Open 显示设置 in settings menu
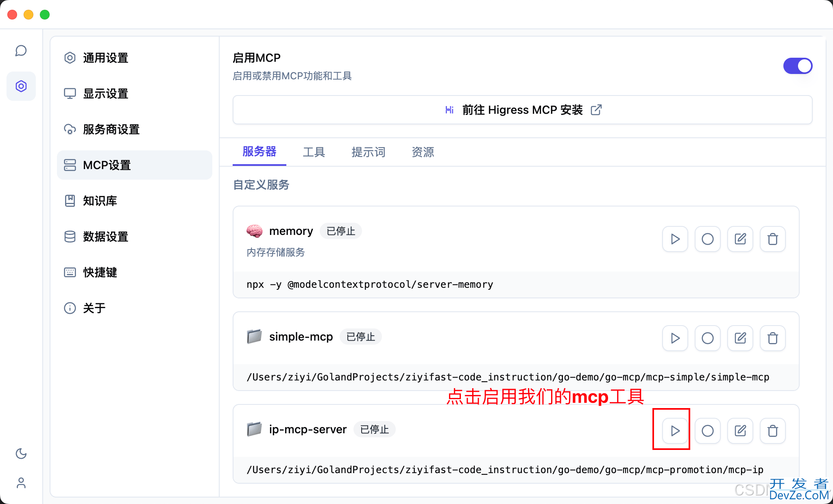Screen dimensions: 833x504 pyautogui.click(x=135, y=93)
